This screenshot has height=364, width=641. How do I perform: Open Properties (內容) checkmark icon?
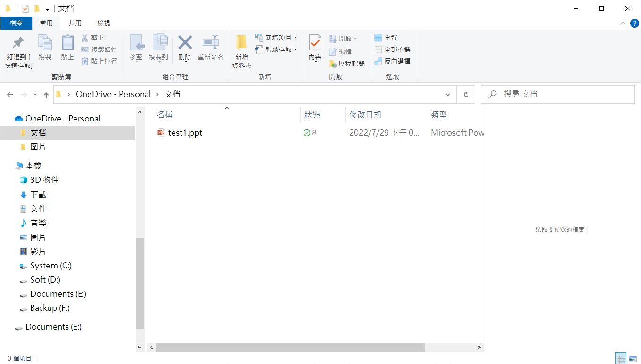[315, 43]
